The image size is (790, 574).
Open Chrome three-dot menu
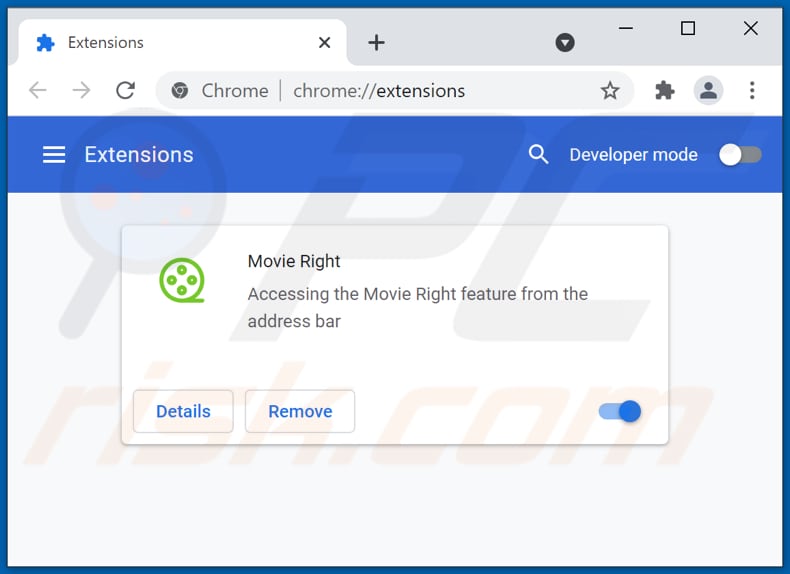click(752, 91)
